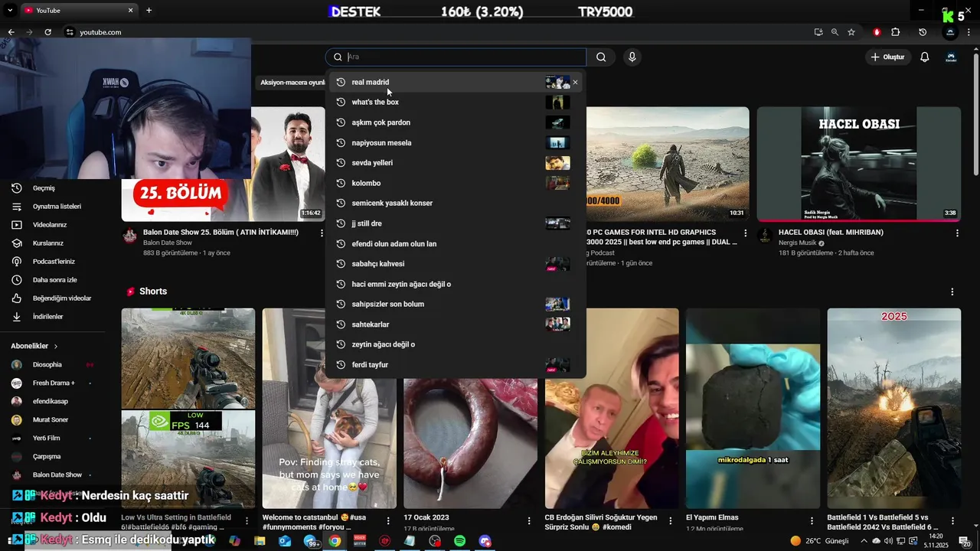Click the search magnifier button
The height and width of the screenshot is (551, 980).
coord(601,57)
